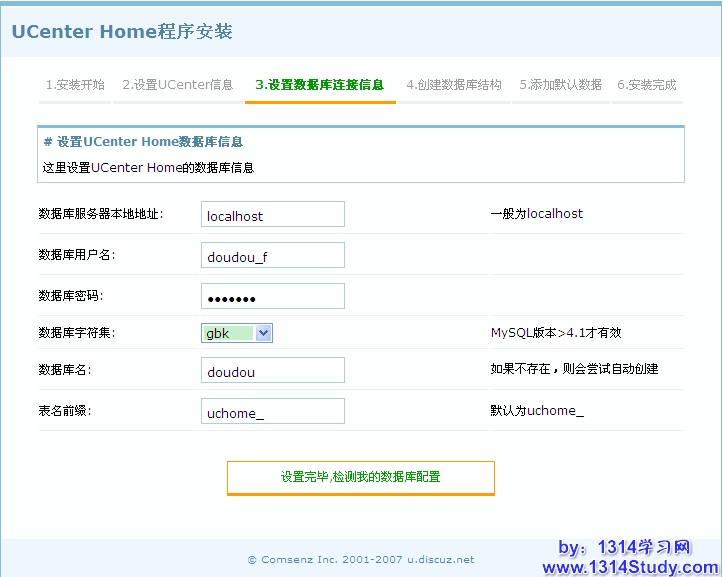Click the localhost server address field
This screenshot has height=577, width=723.
pos(272,215)
